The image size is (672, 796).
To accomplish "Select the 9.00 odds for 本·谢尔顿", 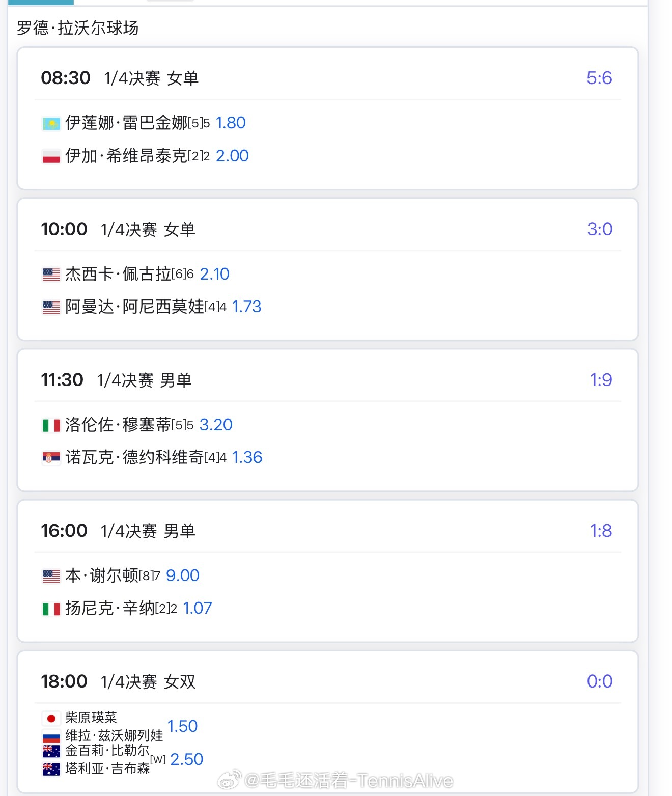I will (182, 575).
